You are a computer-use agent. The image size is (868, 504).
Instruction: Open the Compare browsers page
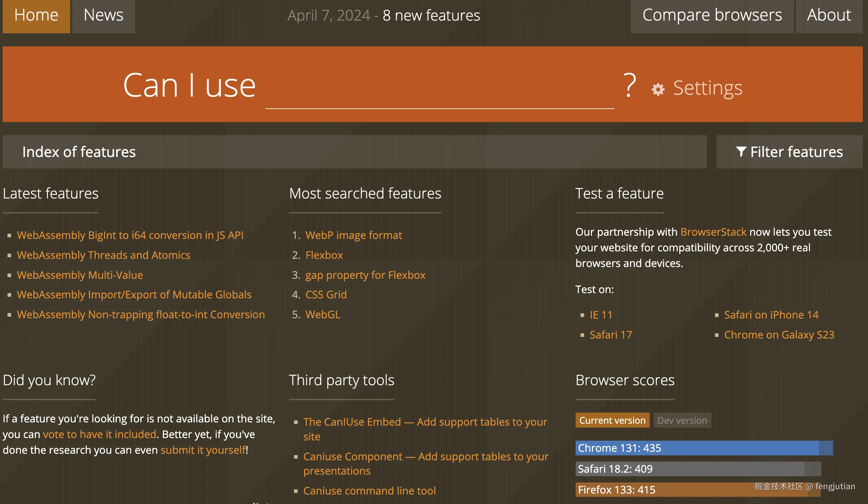[x=712, y=15]
